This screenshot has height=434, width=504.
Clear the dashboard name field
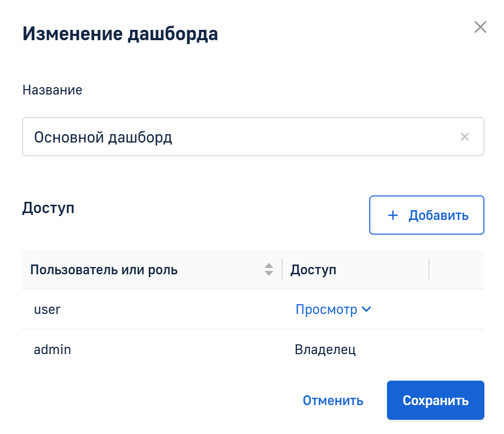tap(464, 137)
